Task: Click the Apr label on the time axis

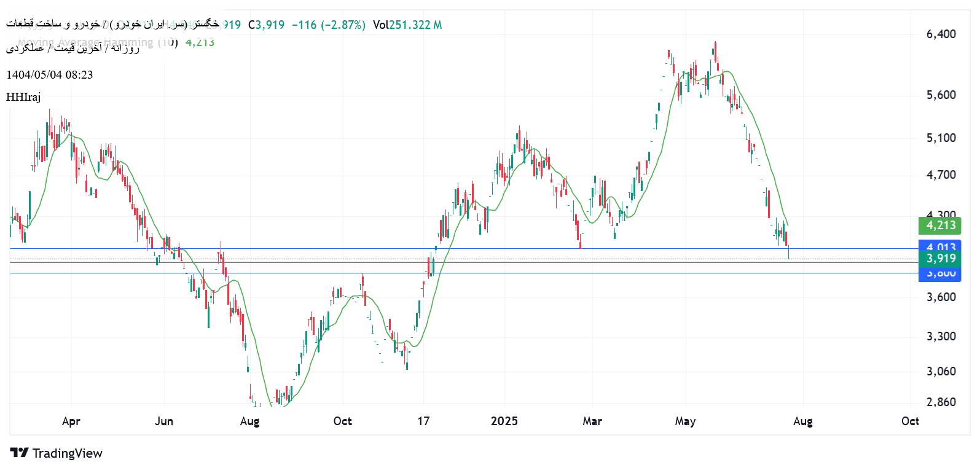Action: 71,421
